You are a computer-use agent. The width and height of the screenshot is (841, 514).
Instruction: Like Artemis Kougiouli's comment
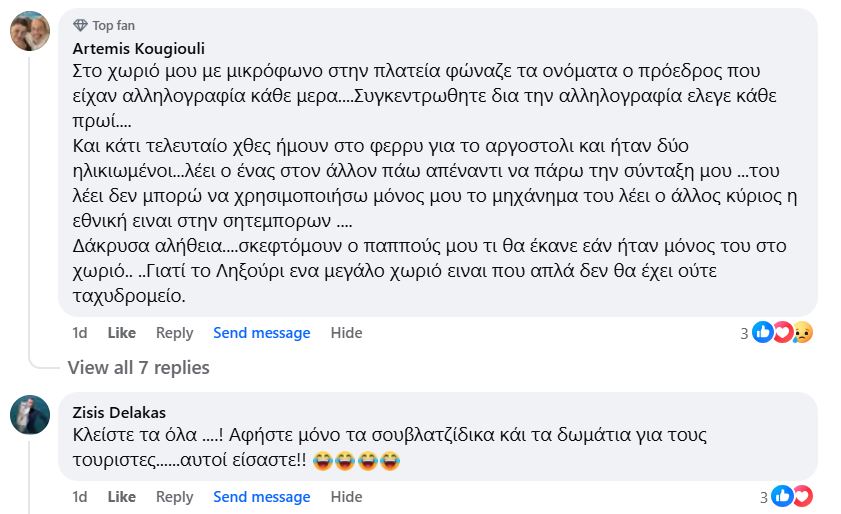121,333
